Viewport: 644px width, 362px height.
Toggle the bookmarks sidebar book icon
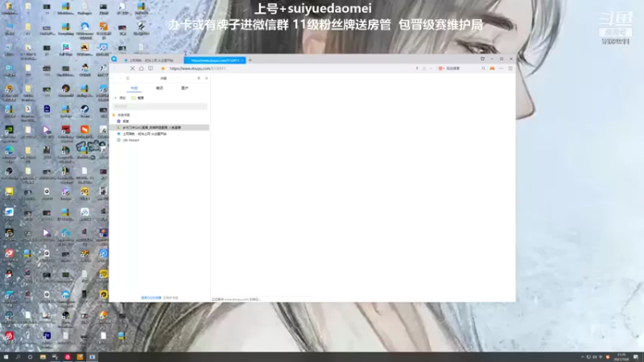pos(151,68)
